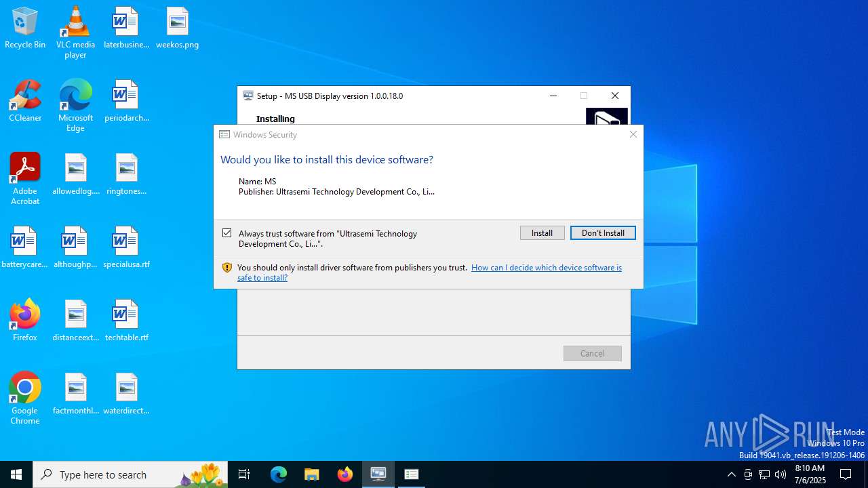Select the waterdirect... image file icon
The height and width of the screenshot is (488, 868).
126,394
